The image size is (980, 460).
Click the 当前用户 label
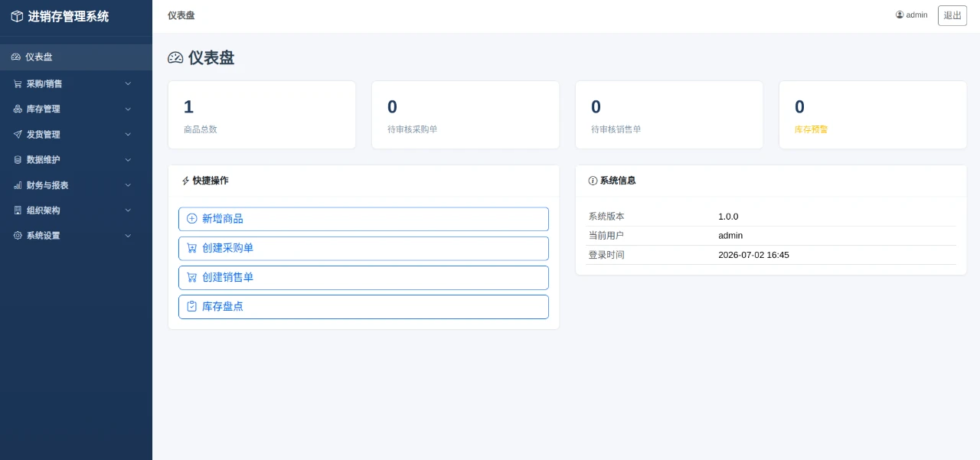tap(606, 236)
